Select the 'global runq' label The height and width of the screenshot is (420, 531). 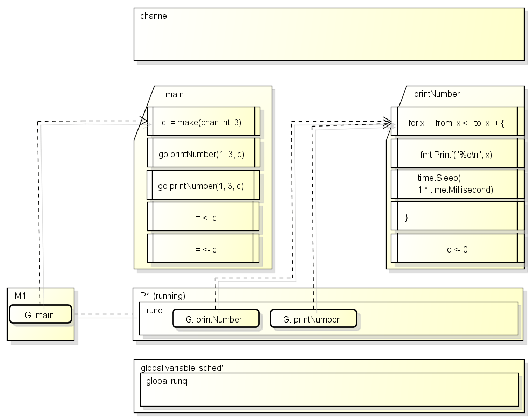(x=166, y=381)
